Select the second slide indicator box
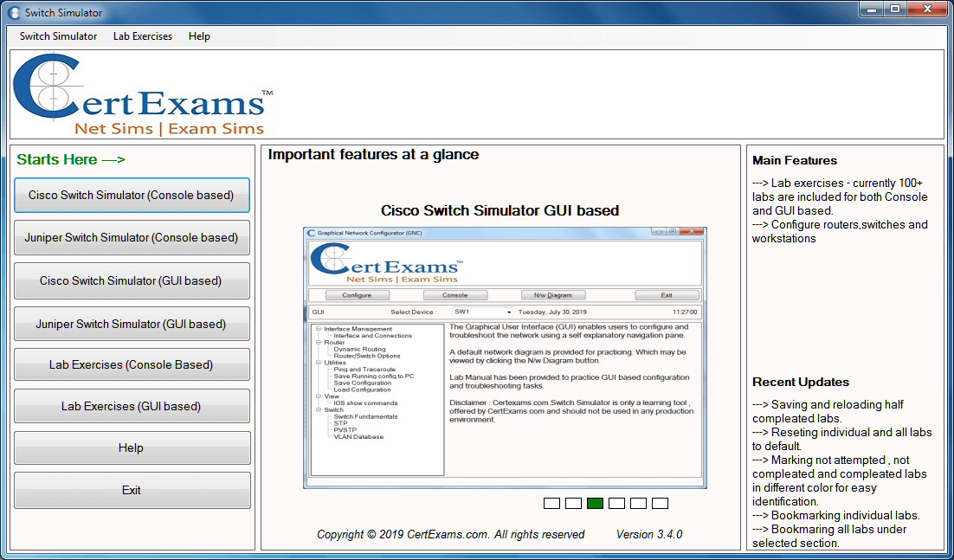The image size is (954, 560). click(x=573, y=503)
